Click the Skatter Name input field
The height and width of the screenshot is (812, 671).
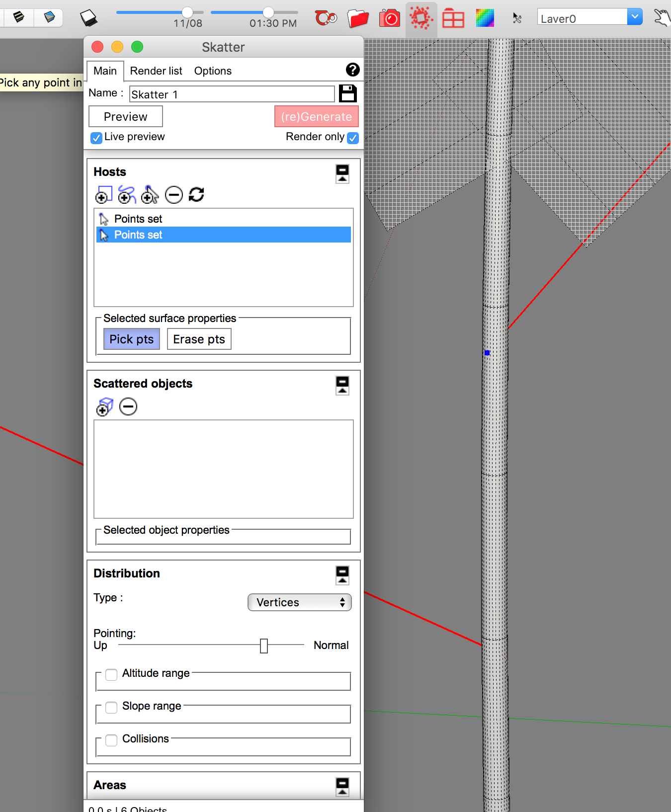tap(232, 94)
